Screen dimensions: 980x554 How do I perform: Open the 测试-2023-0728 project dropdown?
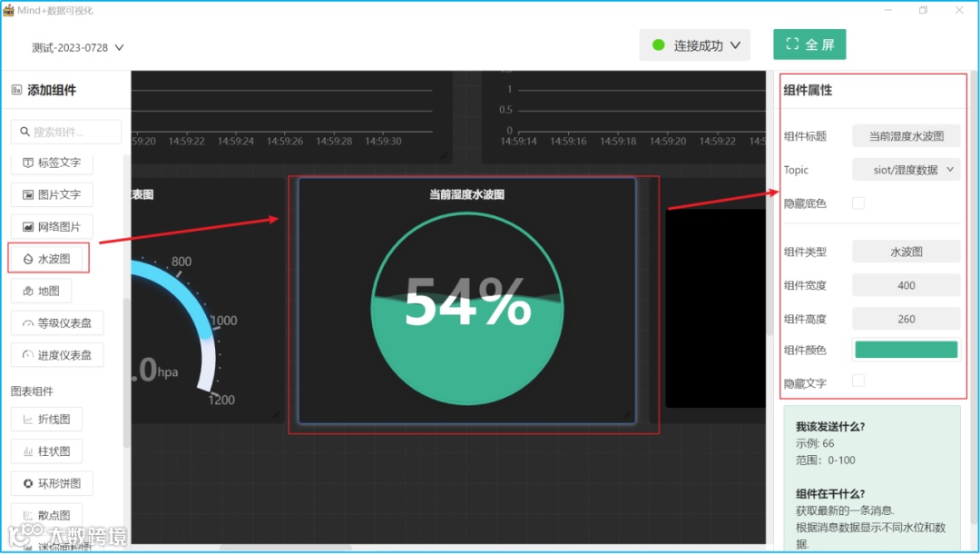78,47
